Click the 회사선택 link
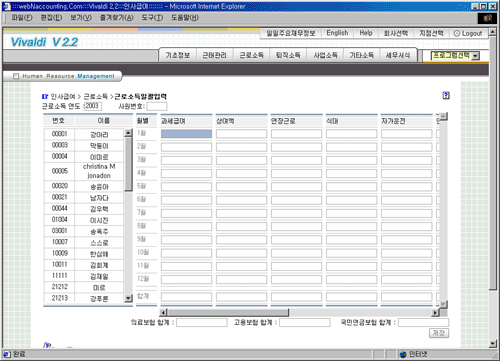This screenshot has height=361, width=500. pyautogui.click(x=395, y=33)
